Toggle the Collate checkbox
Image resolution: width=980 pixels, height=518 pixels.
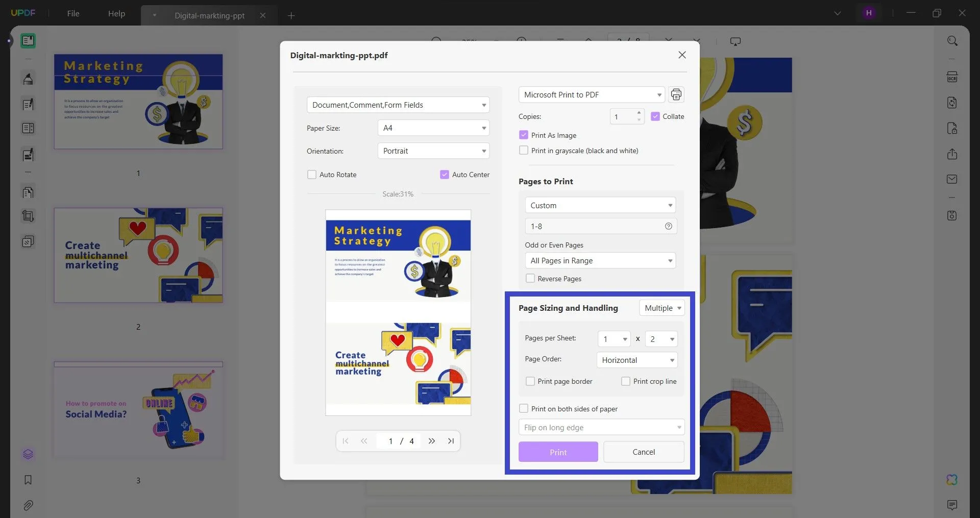click(655, 116)
